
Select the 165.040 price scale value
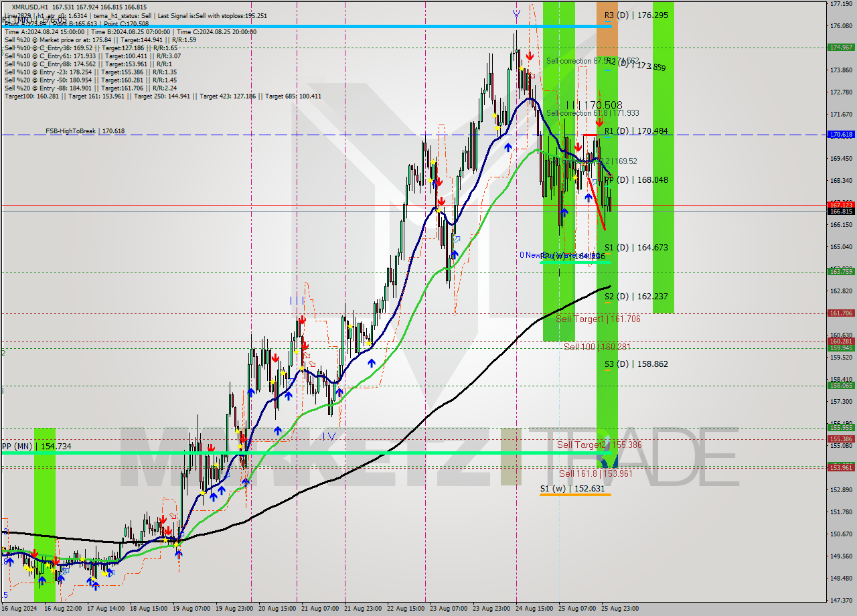[x=841, y=247]
